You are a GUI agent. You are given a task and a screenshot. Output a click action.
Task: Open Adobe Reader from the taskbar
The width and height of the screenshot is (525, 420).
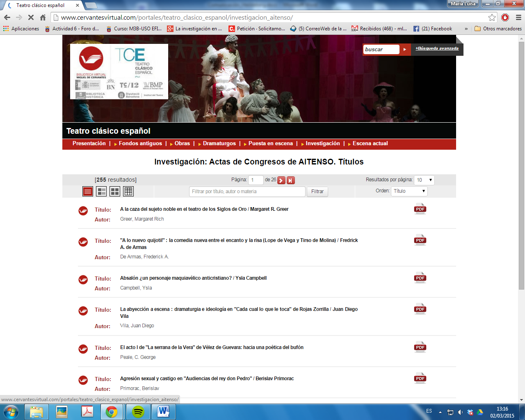(87, 412)
